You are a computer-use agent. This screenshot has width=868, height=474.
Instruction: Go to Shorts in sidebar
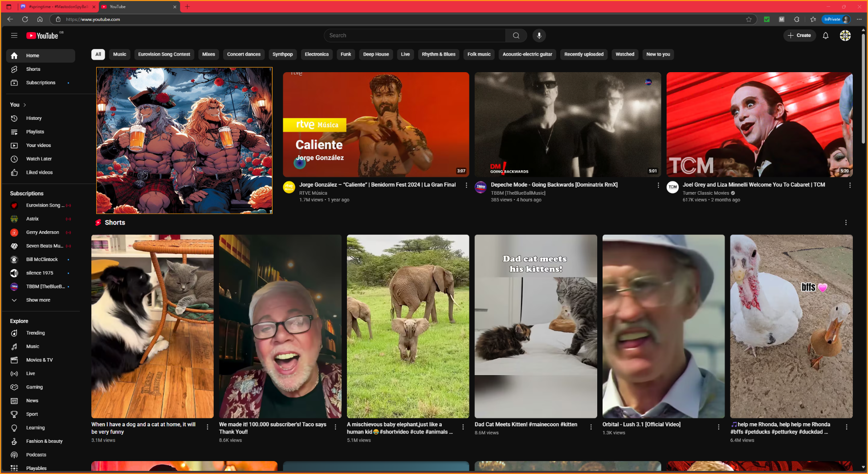pyautogui.click(x=41, y=69)
